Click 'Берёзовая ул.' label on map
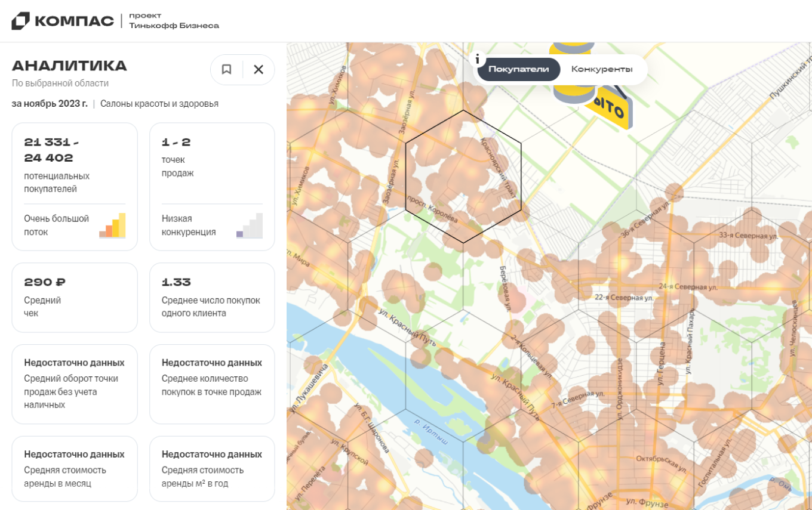The image size is (812, 510). [505, 289]
